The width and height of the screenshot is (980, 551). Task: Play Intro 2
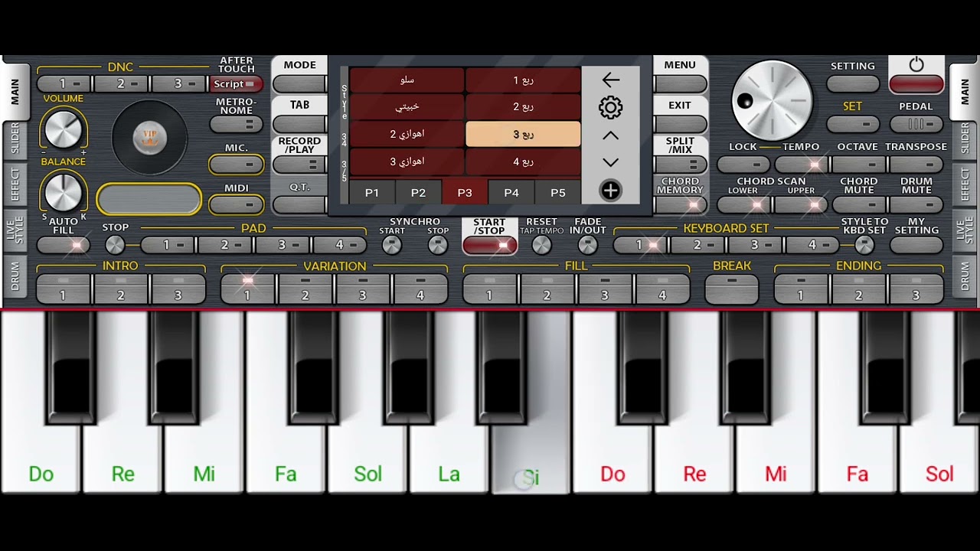tap(121, 289)
